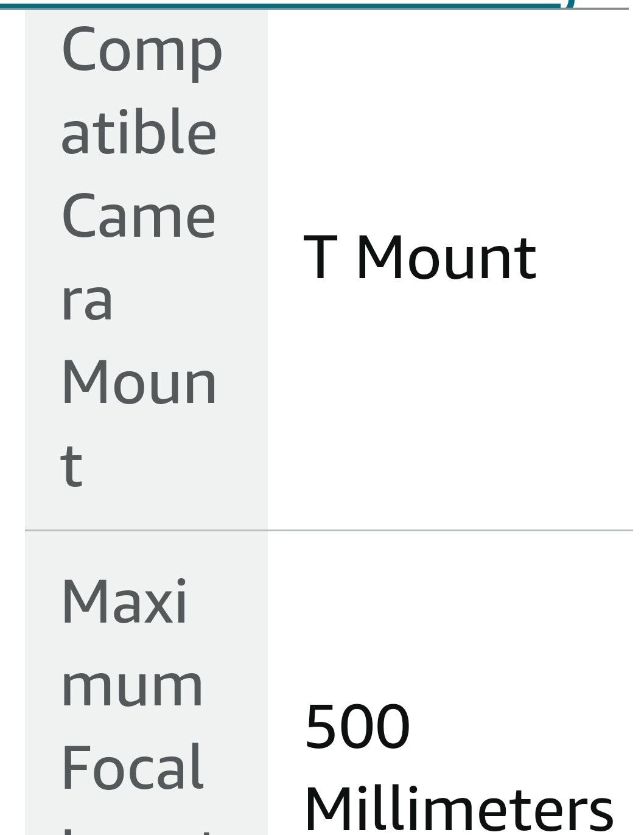This screenshot has height=835, width=644.
Task: Click the 'atible' label text line
Action: [x=139, y=131]
